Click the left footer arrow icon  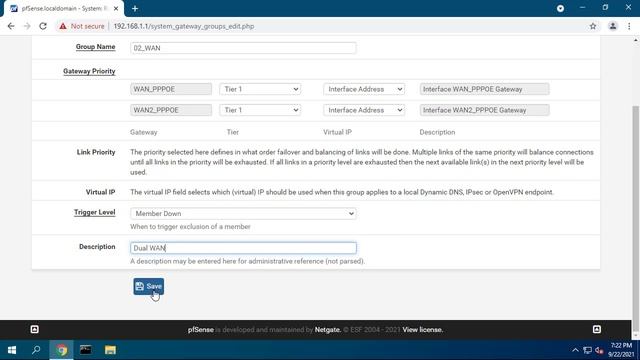point(35,329)
